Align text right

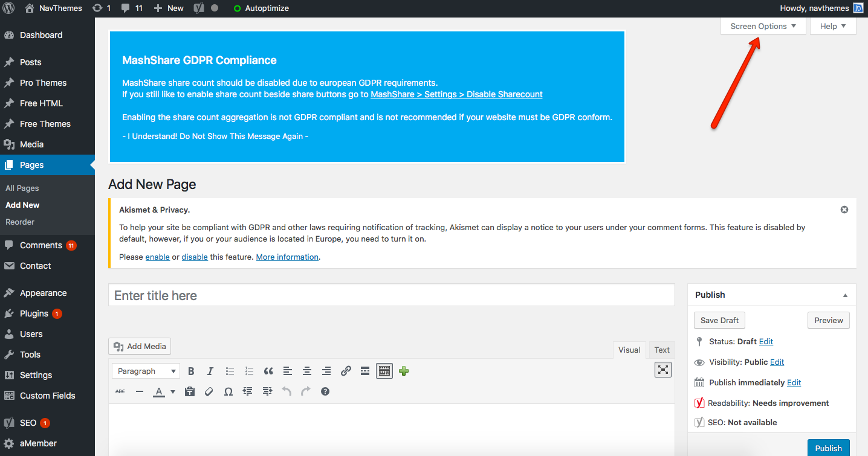click(326, 371)
